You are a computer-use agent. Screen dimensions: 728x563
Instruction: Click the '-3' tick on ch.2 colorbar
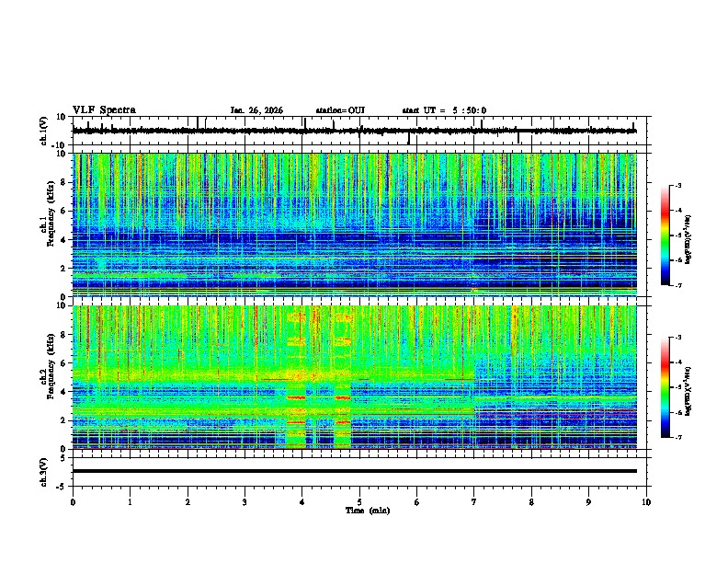(677, 338)
